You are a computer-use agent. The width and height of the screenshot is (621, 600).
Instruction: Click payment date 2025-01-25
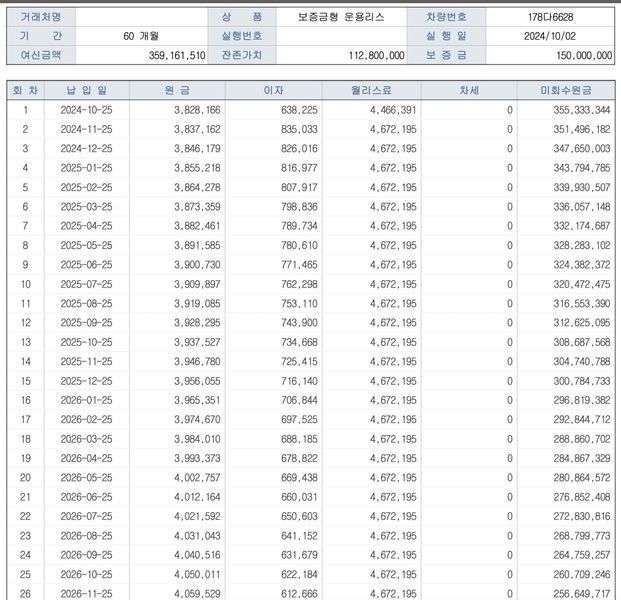(x=86, y=168)
